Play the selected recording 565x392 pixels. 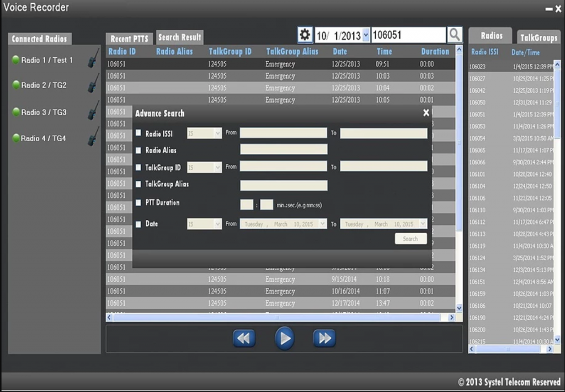pyautogui.click(x=284, y=338)
